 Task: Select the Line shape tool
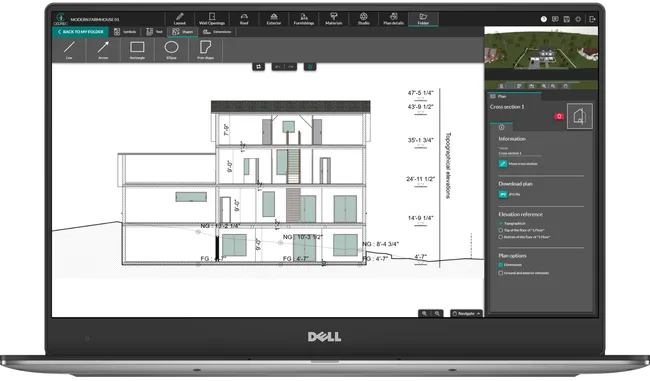click(x=69, y=50)
